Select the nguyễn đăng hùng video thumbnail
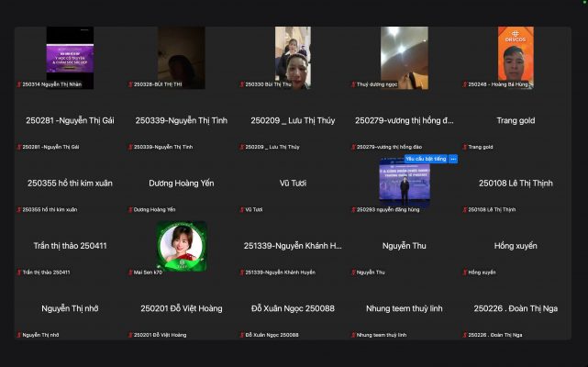Image resolution: width=588 pixels, height=367 pixels. click(404, 182)
